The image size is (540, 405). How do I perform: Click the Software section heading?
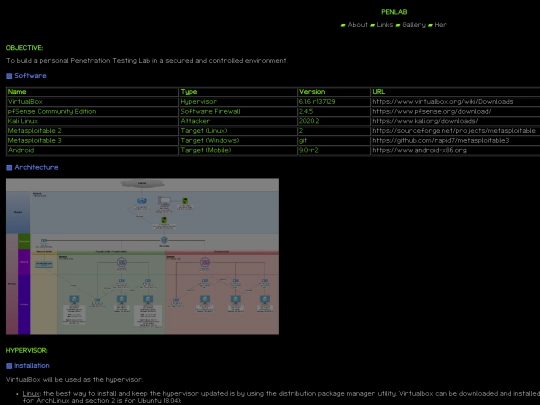tap(30, 76)
